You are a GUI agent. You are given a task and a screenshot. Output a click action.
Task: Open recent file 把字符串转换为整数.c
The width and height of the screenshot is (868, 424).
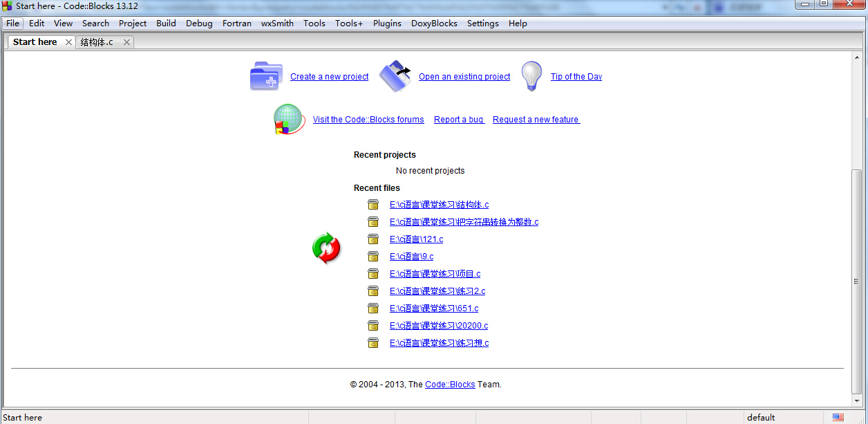click(464, 222)
